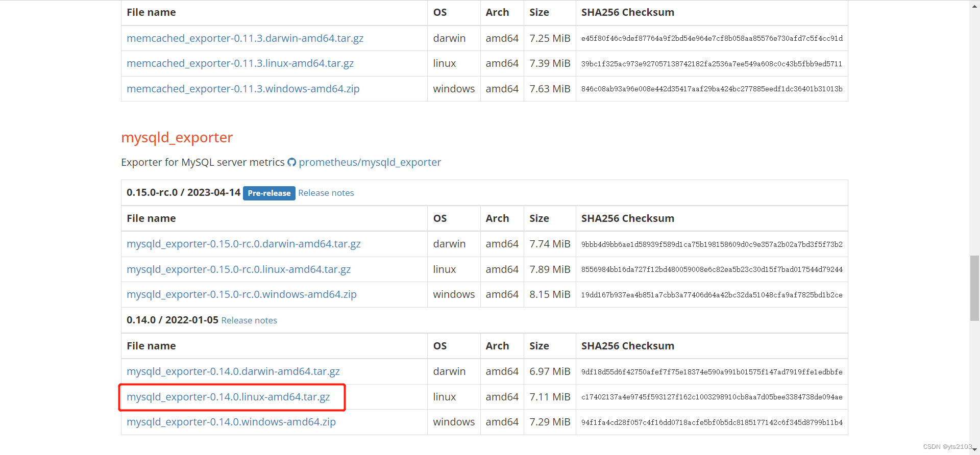
Task: Click the Pre-release badge
Action: click(x=269, y=193)
